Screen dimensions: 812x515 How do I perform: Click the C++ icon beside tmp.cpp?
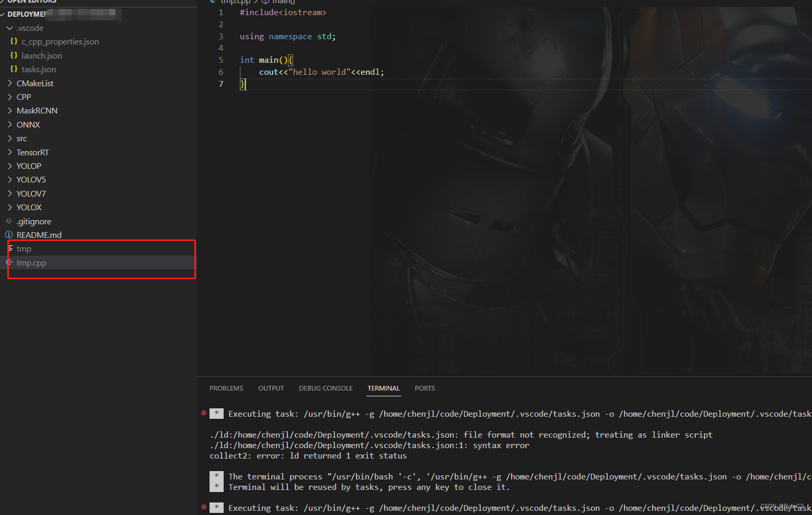pyautogui.click(x=9, y=262)
